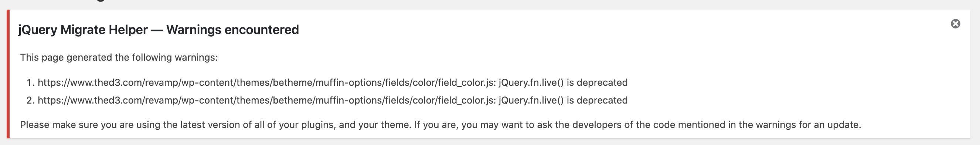The image size is (980, 145).
Task: Dismiss the jQuery Migrate Helper warning notice
Action: click(x=955, y=24)
